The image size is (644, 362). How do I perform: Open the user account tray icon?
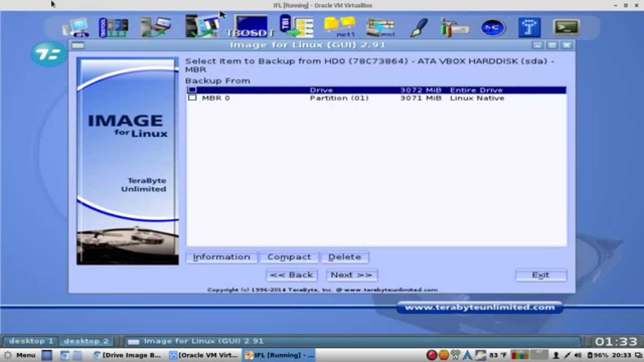click(x=556, y=355)
